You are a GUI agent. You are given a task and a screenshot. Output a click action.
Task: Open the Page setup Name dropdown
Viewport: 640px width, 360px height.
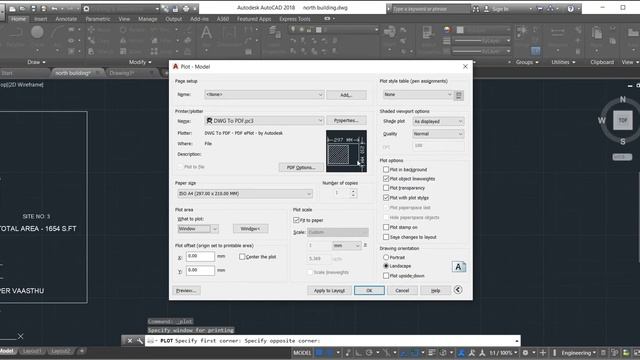tap(264, 95)
